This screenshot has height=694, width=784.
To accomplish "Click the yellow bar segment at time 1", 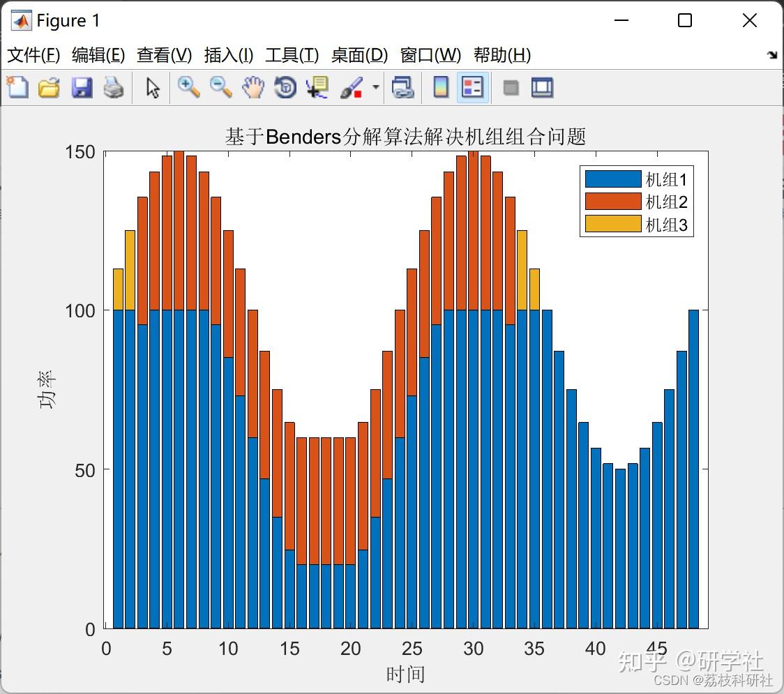I will [118, 289].
